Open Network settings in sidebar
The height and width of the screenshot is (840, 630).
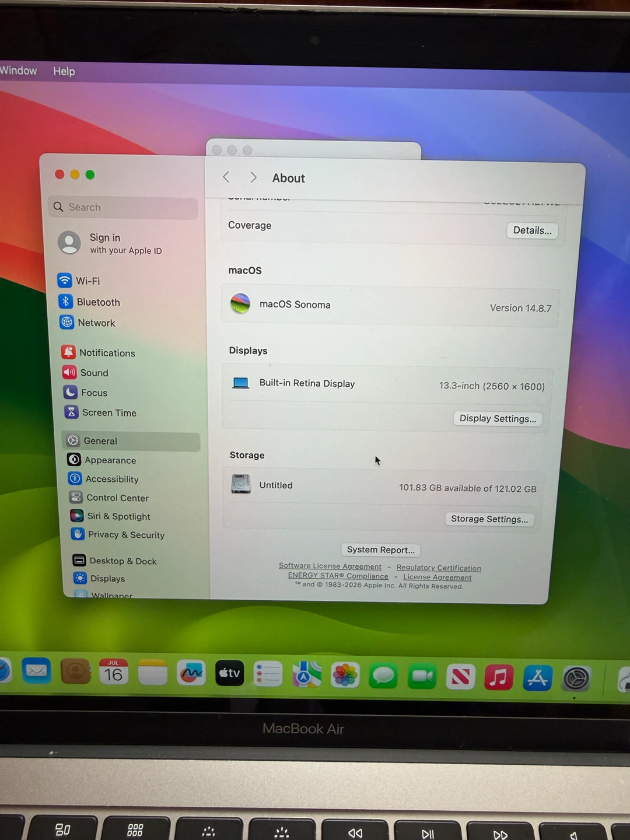click(x=87, y=323)
